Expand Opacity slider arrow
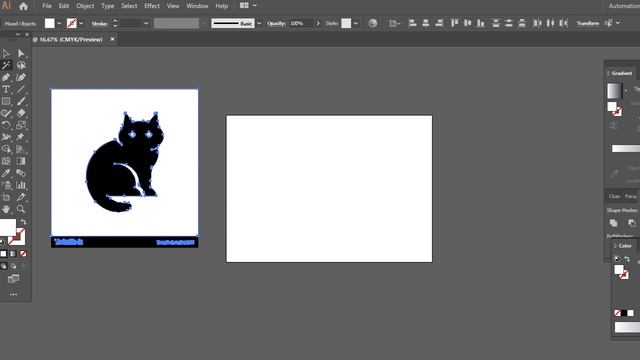Screen dimensions: 640x360 pyautogui.click(x=318, y=23)
